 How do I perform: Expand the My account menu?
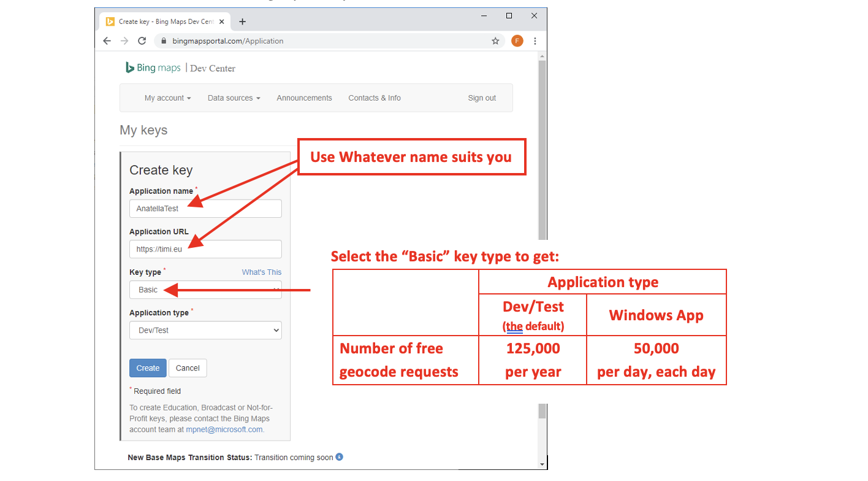[167, 98]
